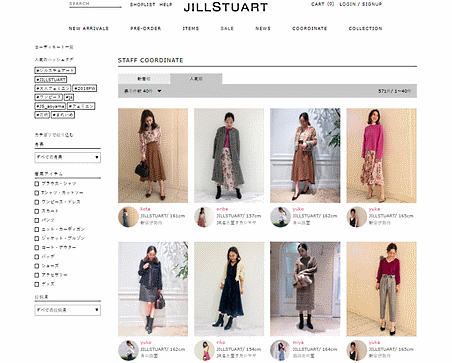
Task: Click the riko staff name link
Action: pos(221,342)
